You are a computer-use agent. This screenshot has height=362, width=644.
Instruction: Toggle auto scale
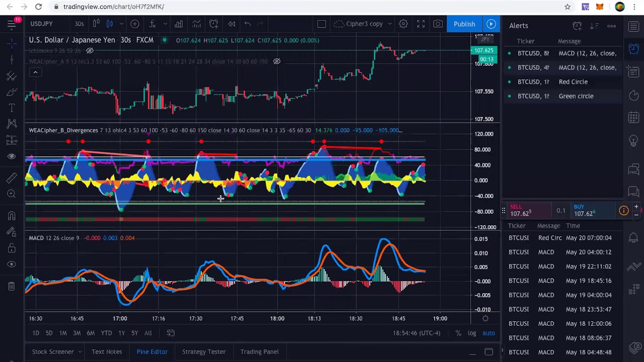coord(489,333)
